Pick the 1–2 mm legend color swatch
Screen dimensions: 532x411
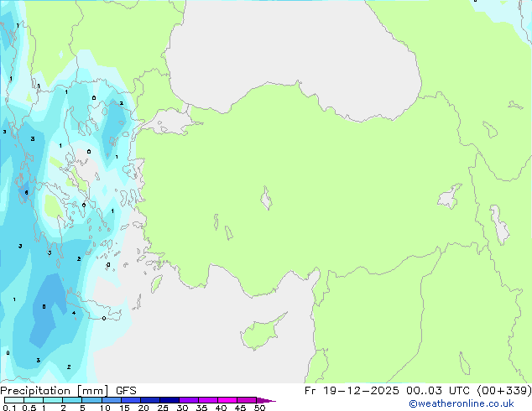53,400
